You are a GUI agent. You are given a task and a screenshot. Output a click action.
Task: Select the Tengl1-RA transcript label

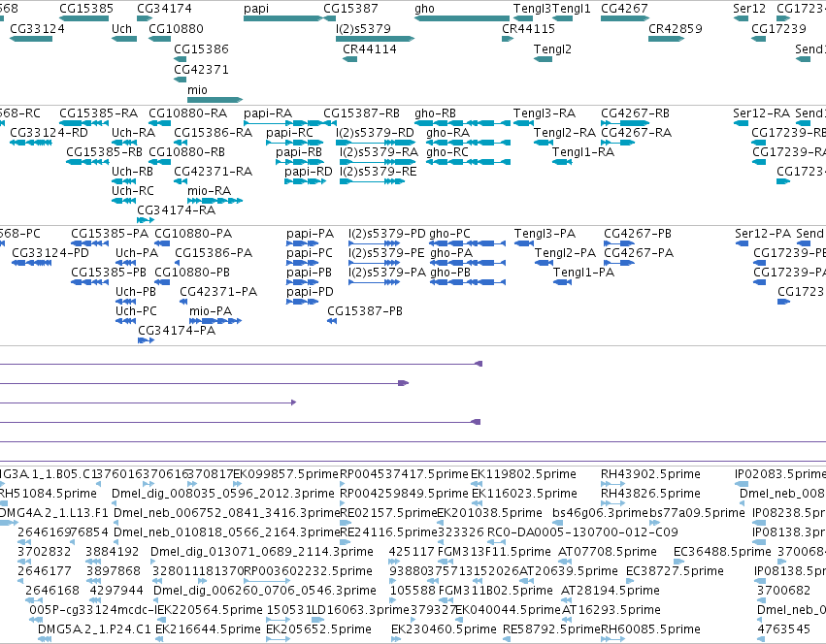tap(583, 152)
